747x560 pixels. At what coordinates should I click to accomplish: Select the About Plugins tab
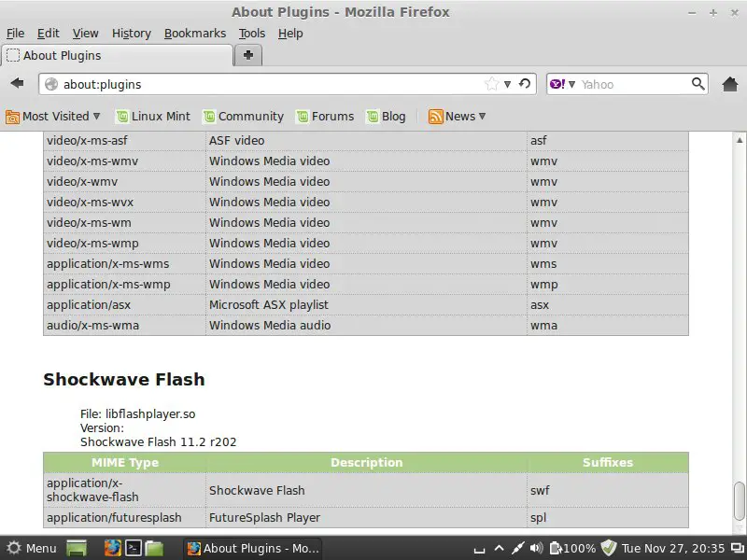pos(118,55)
